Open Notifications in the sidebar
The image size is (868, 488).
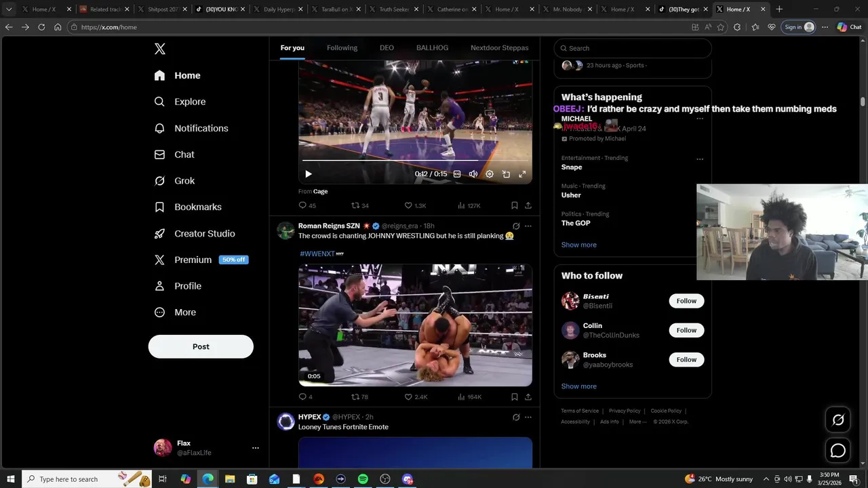191,128
